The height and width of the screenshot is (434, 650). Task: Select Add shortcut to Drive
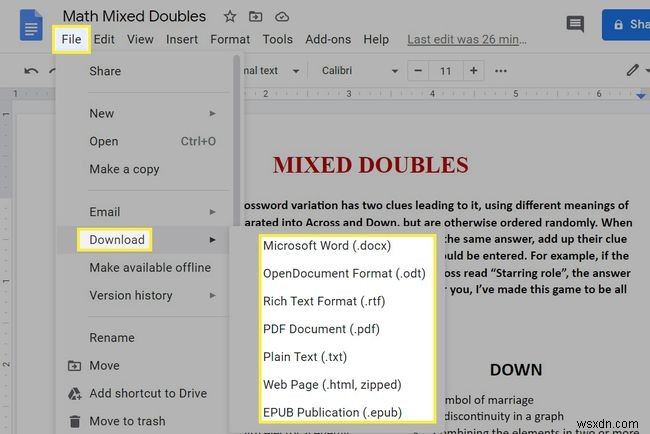pos(143,393)
